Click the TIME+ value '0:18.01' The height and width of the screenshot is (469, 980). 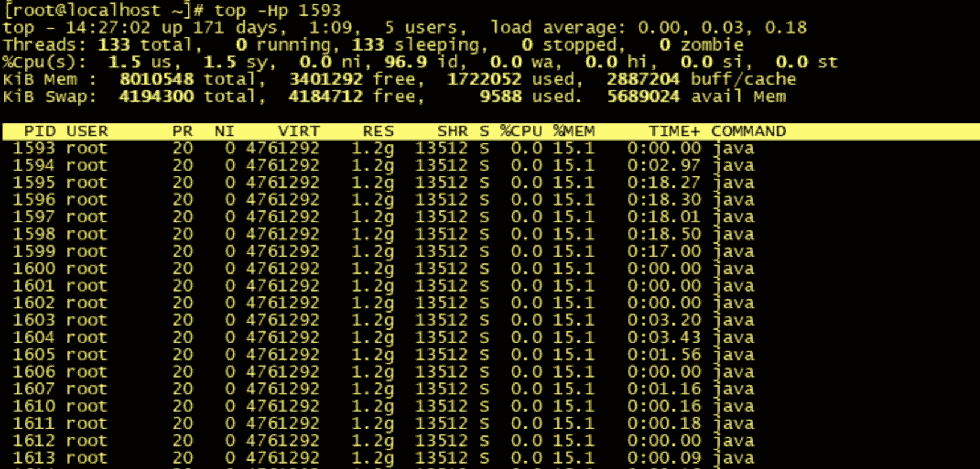click(664, 217)
